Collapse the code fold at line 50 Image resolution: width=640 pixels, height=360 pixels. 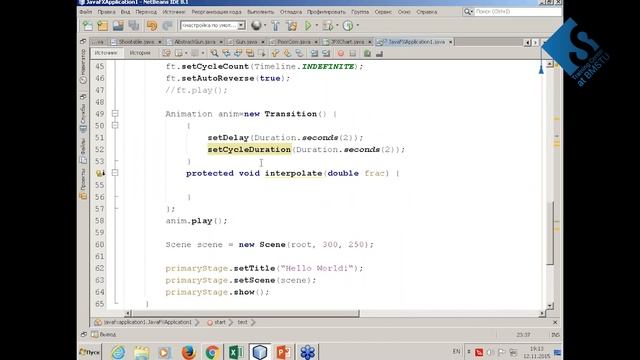[115, 125]
